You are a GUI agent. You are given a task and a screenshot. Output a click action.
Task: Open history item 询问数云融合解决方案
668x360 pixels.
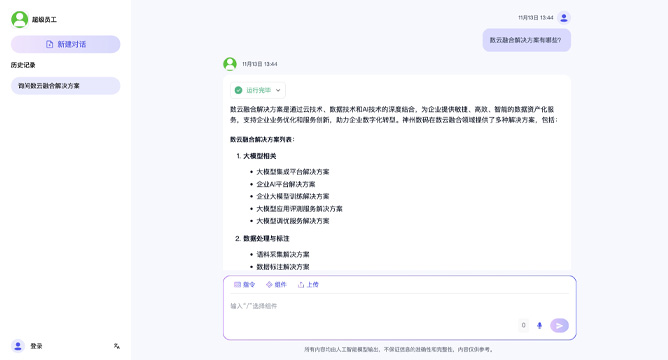coord(66,86)
